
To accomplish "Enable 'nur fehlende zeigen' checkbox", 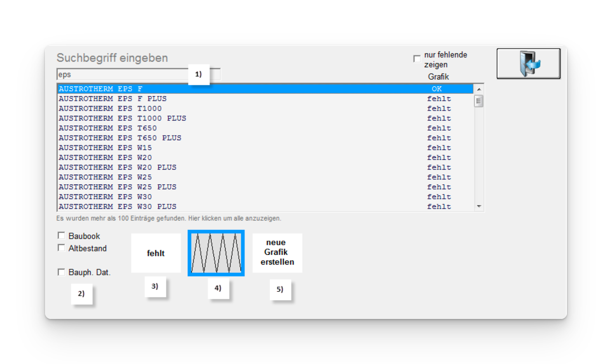I will pyautogui.click(x=417, y=59).
